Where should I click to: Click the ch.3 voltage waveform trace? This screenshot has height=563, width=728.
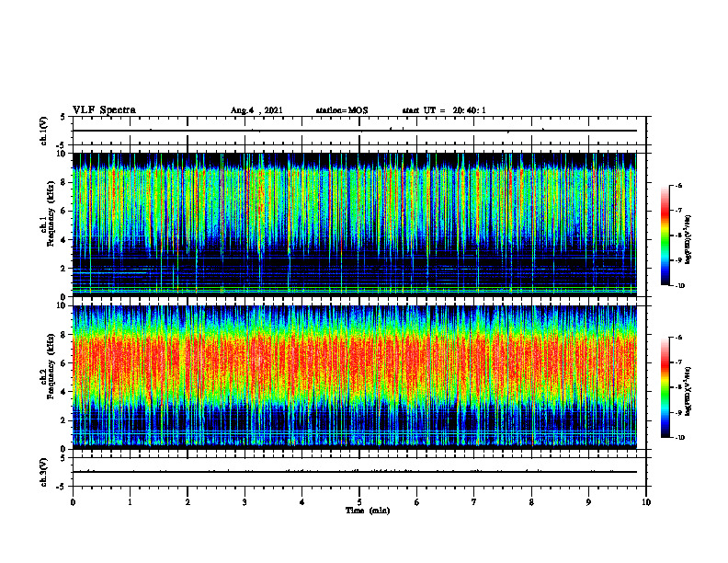tap(354, 472)
